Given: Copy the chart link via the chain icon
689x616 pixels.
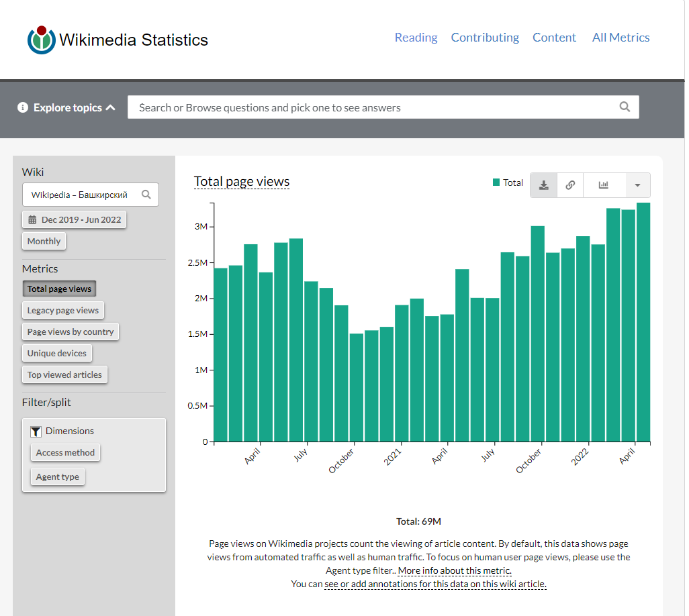Looking at the screenshot, I should coord(570,185).
